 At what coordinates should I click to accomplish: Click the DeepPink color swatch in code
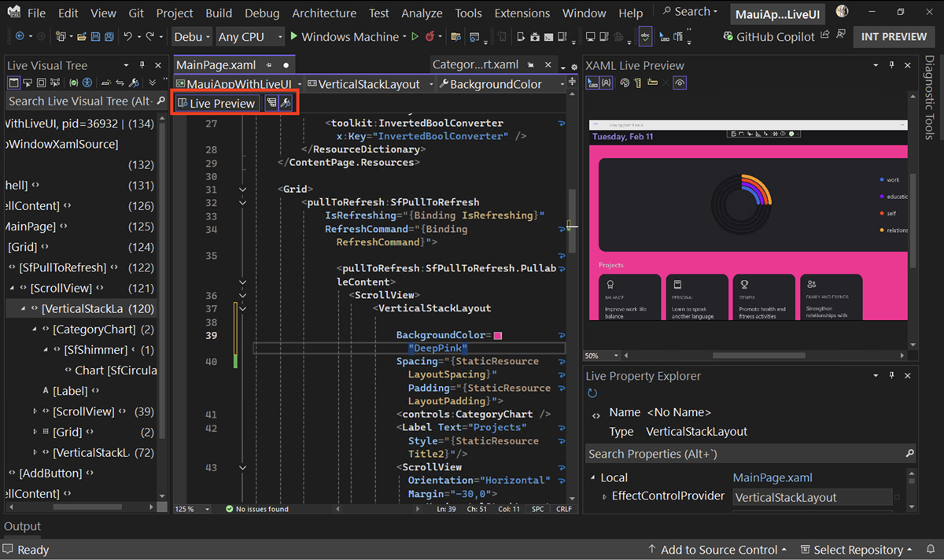497,336
